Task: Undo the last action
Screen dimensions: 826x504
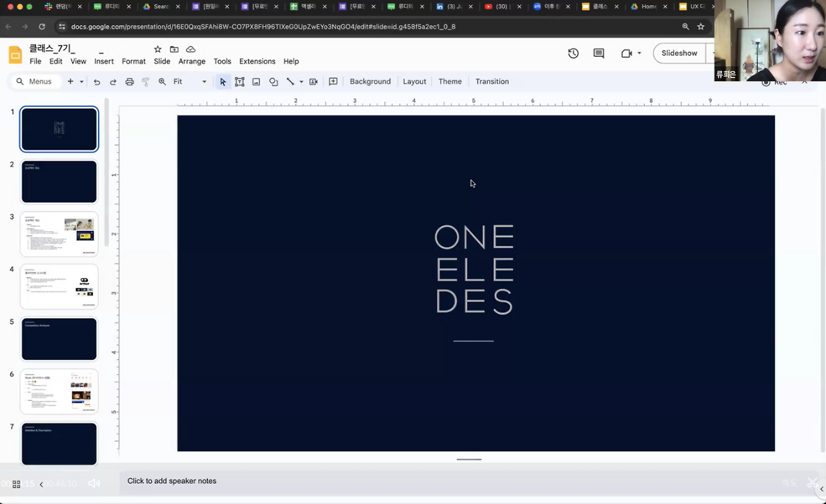Action: click(97, 82)
